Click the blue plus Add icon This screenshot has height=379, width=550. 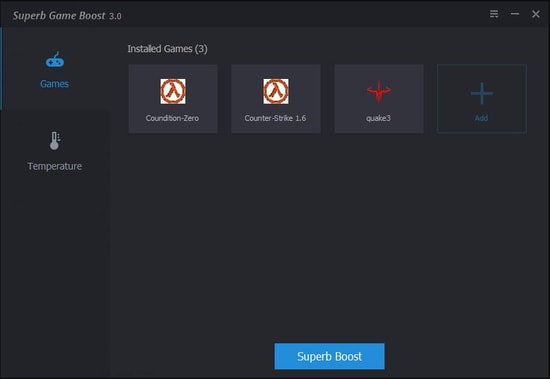482,93
